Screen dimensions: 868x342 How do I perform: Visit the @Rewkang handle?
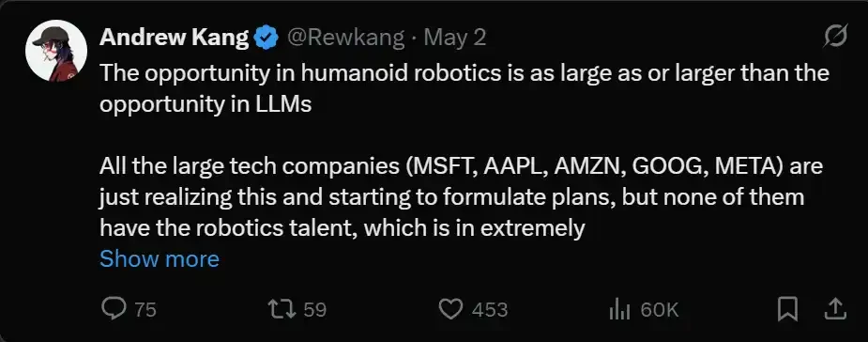click(x=346, y=38)
